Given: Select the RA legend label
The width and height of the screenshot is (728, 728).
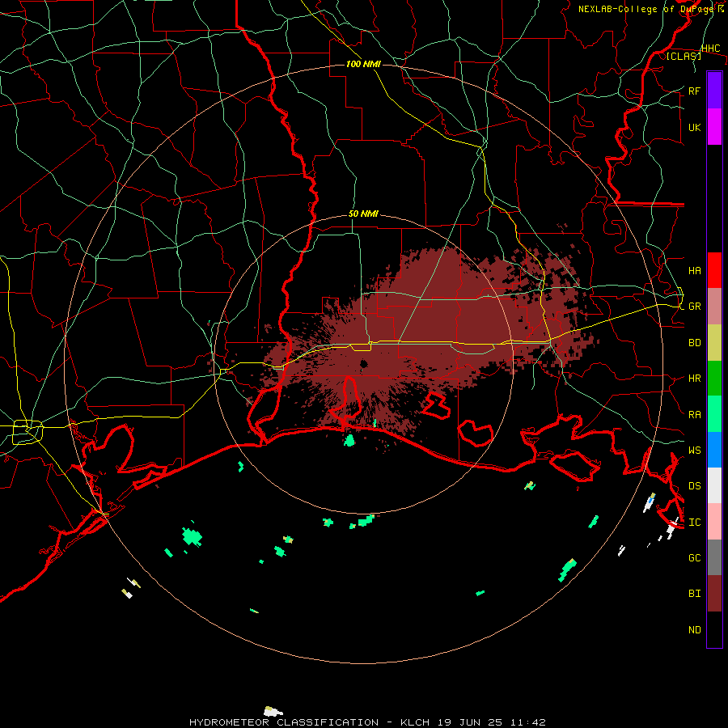Looking at the screenshot, I should (x=694, y=415).
